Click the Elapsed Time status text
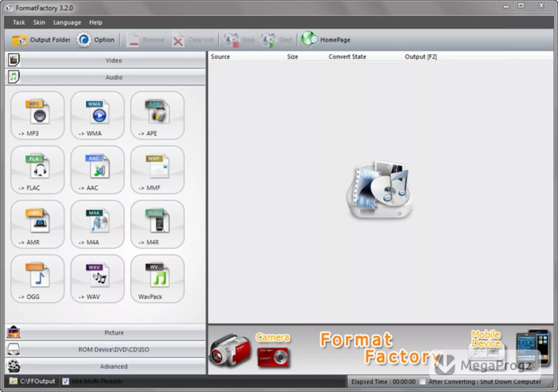558x392 pixels. pyautogui.click(x=383, y=382)
